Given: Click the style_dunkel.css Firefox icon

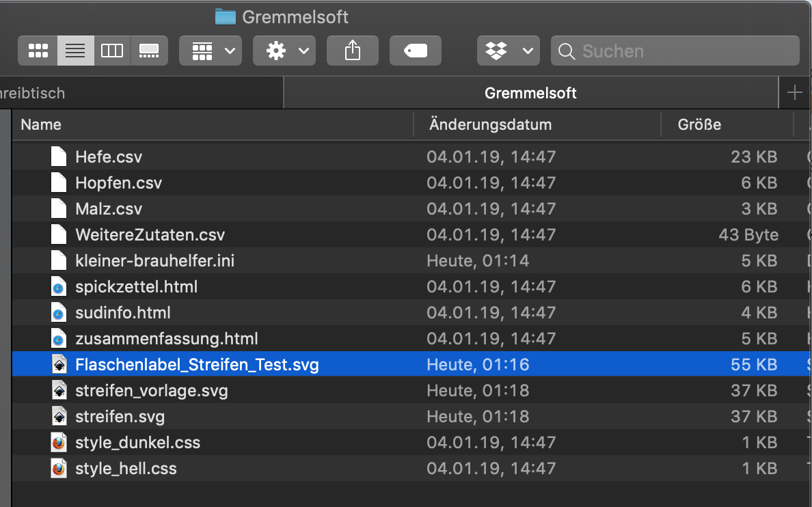Looking at the screenshot, I should (x=59, y=443).
